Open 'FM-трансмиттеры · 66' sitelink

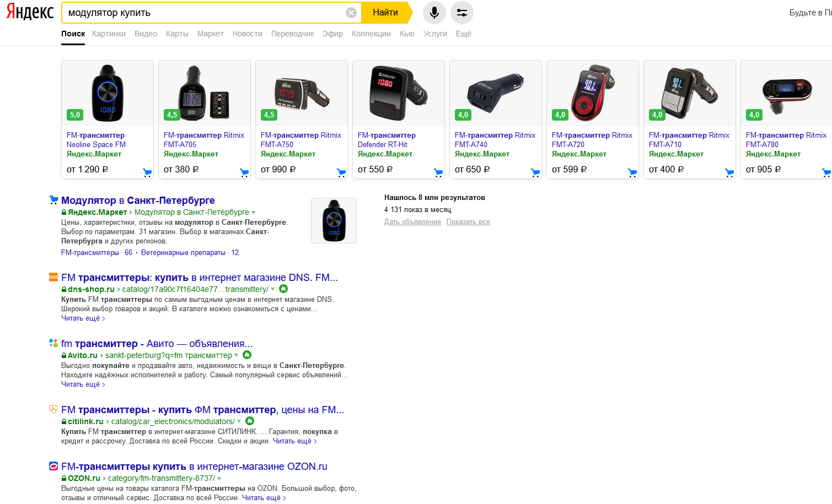[96, 253]
